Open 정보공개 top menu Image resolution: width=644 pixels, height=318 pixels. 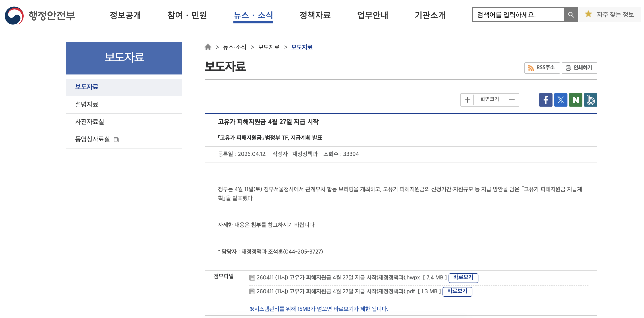(125, 15)
